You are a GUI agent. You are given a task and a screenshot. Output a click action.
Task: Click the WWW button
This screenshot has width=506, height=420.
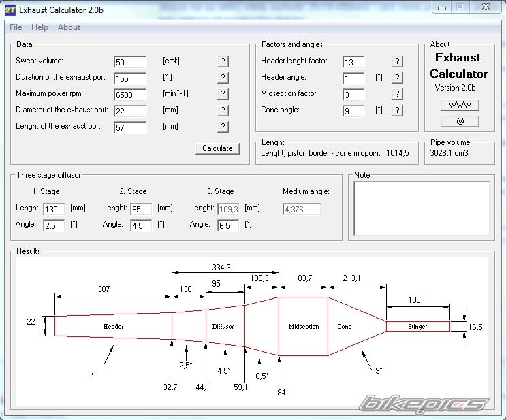click(x=460, y=105)
